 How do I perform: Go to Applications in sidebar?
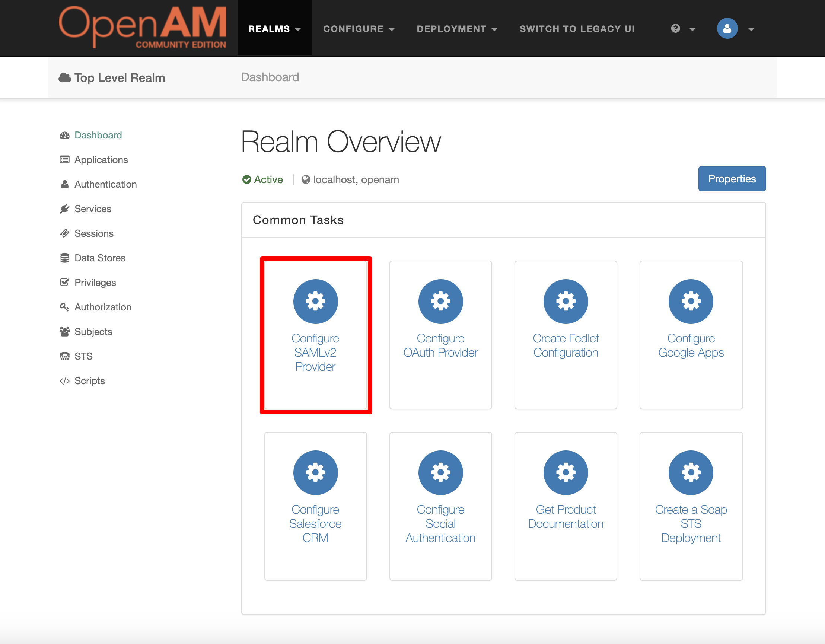click(101, 160)
